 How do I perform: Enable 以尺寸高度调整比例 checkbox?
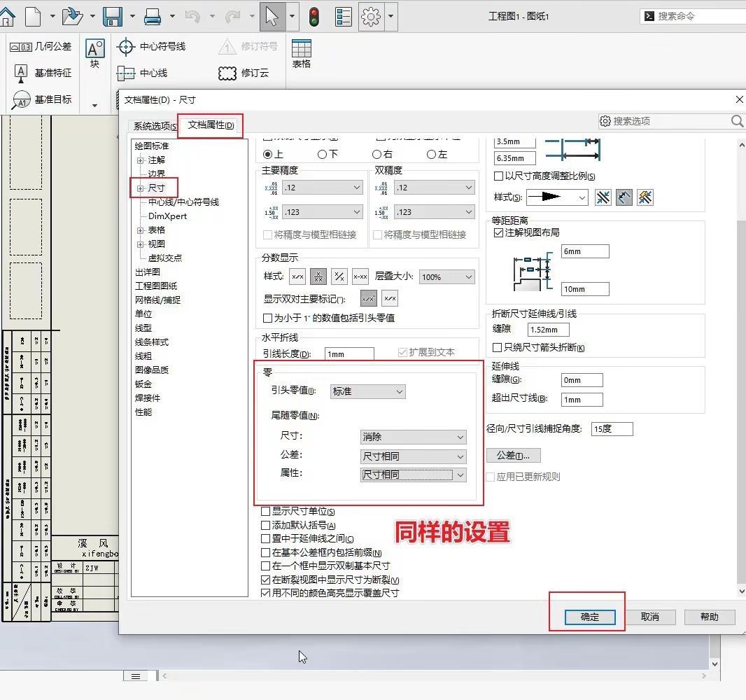pos(498,176)
